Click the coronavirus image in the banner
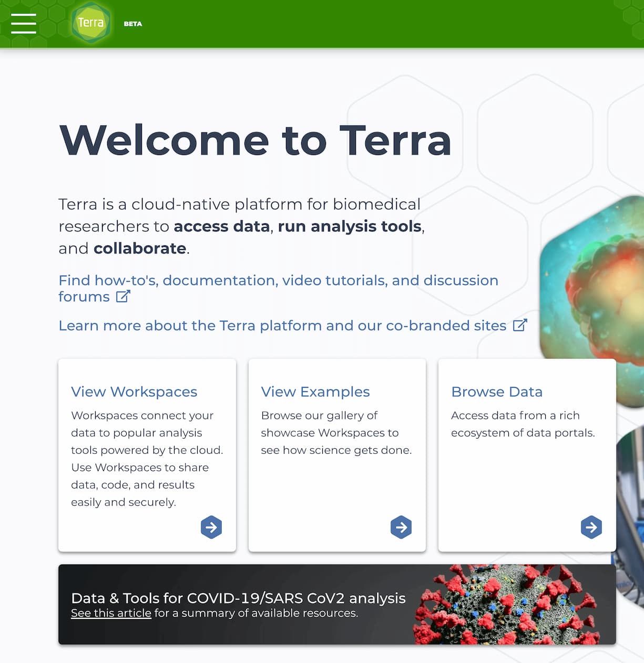The image size is (644, 663). [507, 604]
